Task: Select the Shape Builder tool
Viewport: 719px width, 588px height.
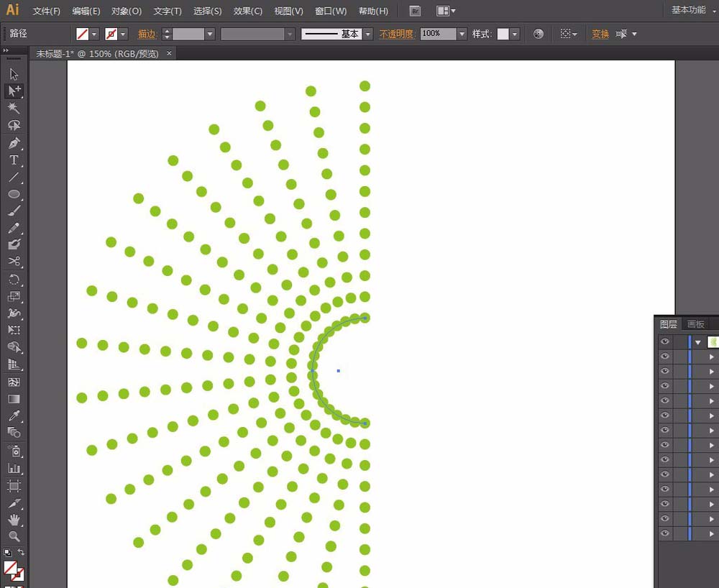Action: coord(14,347)
